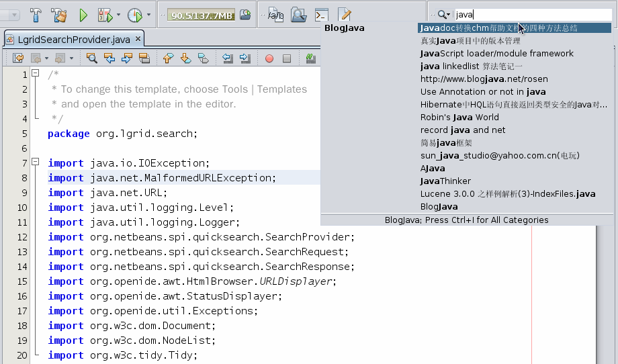Click the Toggle Bookmark icon

pos(204,58)
